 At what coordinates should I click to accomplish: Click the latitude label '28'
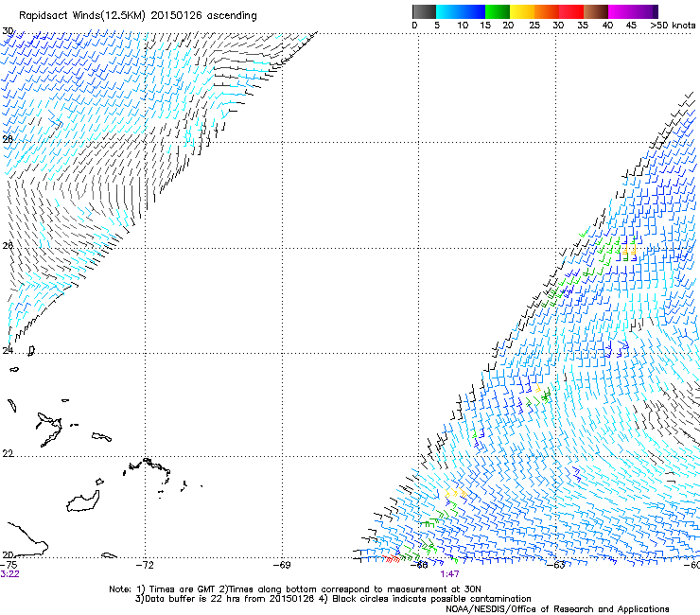(8, 139)
